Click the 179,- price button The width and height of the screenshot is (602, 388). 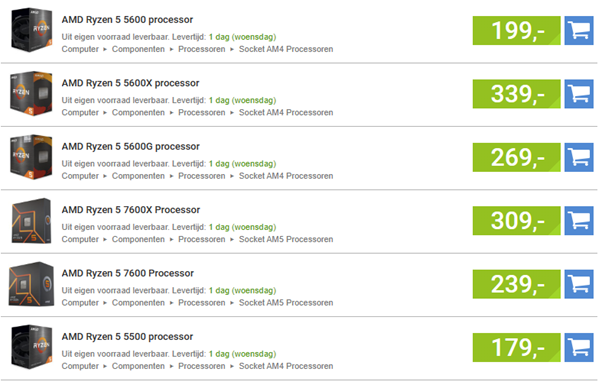(x=516, y=347)
